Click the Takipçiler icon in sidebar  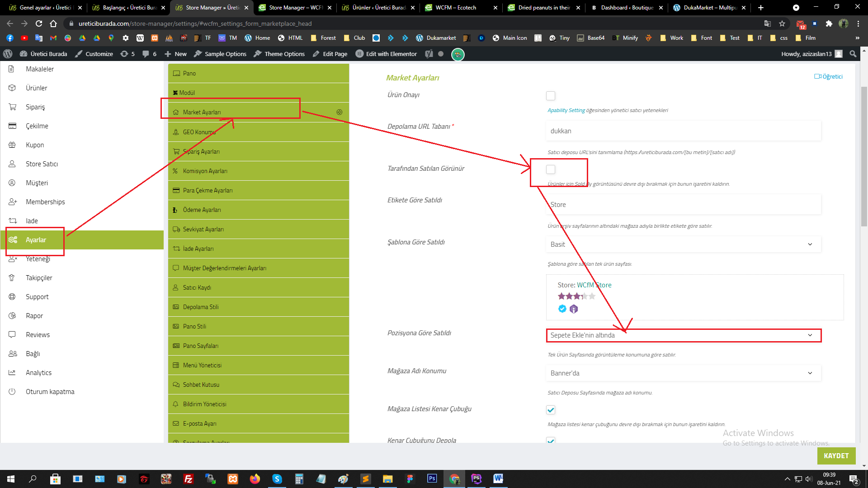[12, 278]
